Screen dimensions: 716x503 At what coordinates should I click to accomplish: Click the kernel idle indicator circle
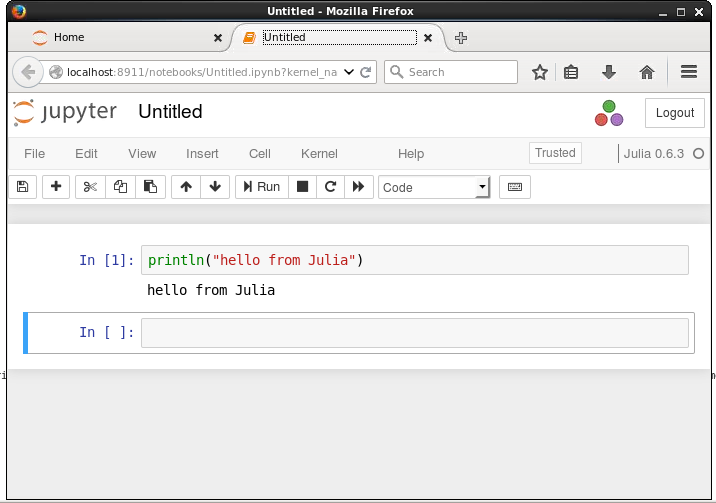698,154
